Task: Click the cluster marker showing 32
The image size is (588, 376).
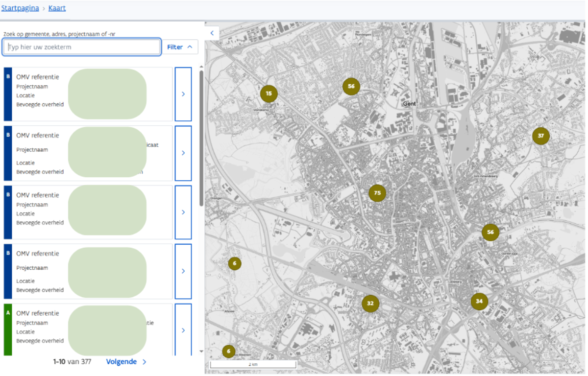Action: click(x=370, y=304)
